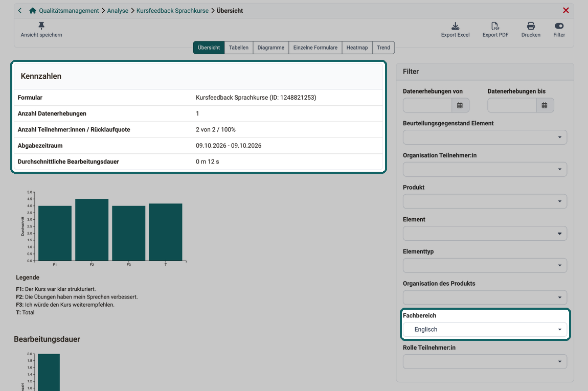Expand the Rolle Teilnehmer:in dropdown
The width and height of the screenshot is (588, 391).
(485, 361)
